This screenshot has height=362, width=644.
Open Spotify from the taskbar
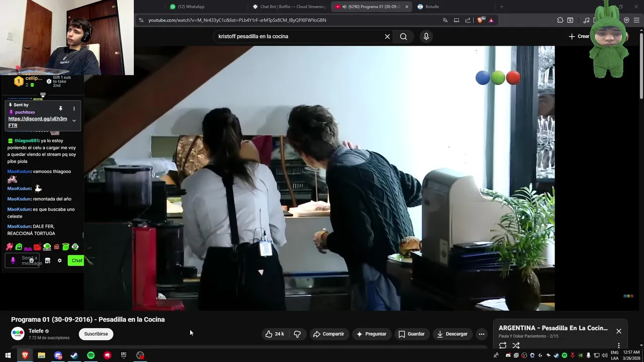tap(91, 355)
